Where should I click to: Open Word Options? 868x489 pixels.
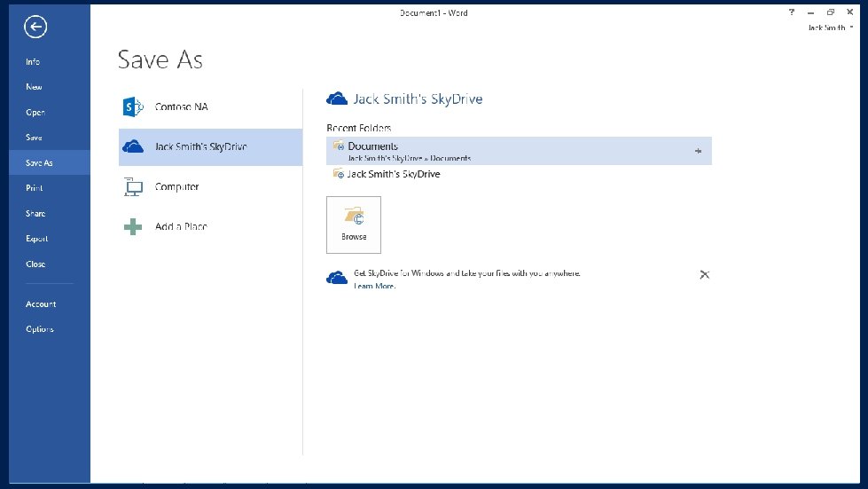pyautogui.click(x=40, y=329)
